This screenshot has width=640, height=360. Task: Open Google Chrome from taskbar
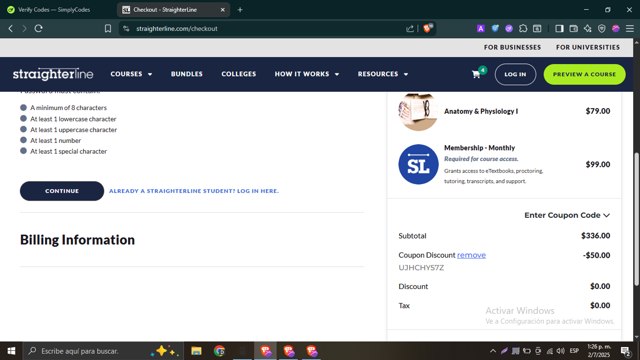(x=220, y=351)
